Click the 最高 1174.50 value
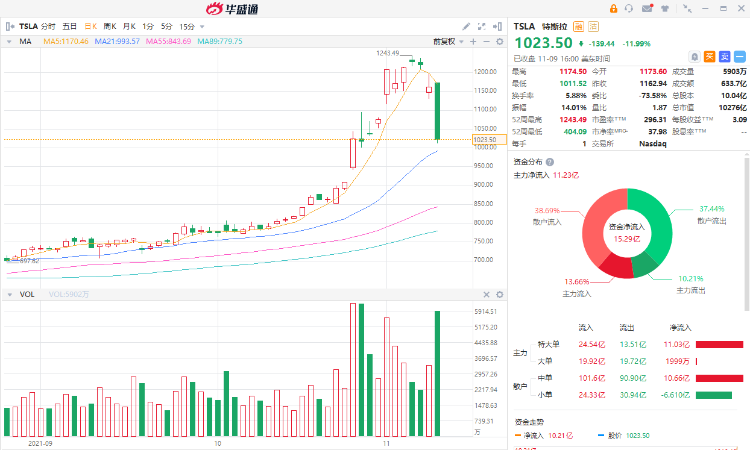Image resolution: width=750 pixels, height=450 pixels. click(573, 72)
